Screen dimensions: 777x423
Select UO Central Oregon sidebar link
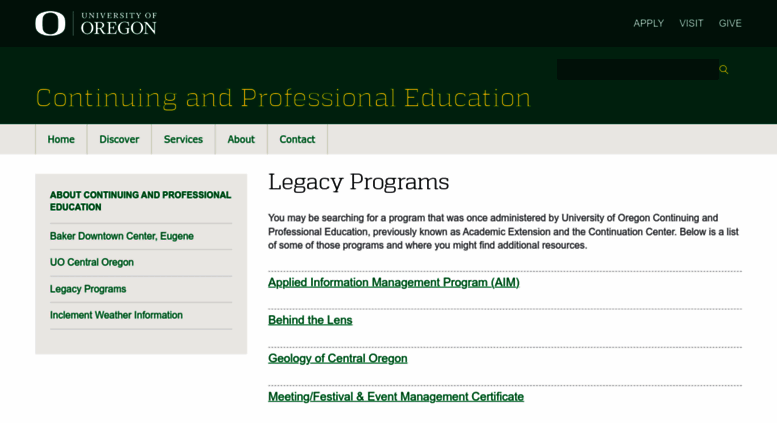[x=92, y=262]
